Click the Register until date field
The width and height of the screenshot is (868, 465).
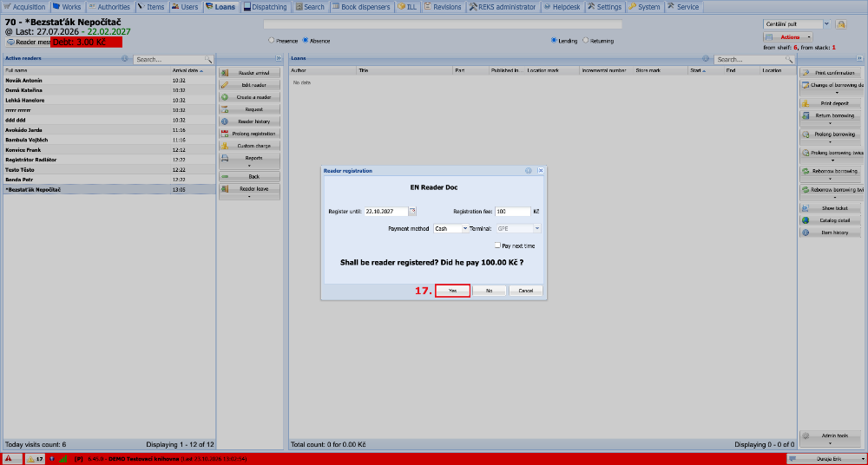click(x=386, y=211)
